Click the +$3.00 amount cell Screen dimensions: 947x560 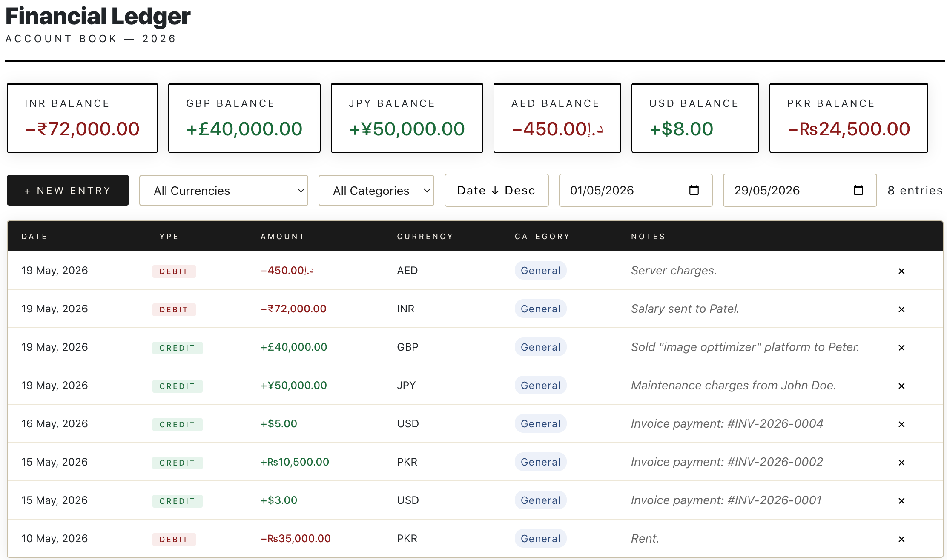279,500
